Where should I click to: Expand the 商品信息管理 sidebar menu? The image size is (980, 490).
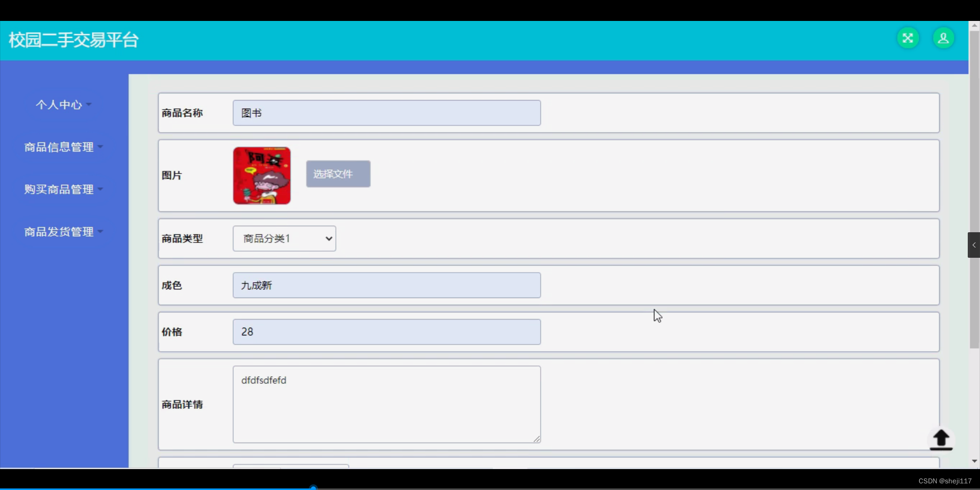(x=64, y=147)
